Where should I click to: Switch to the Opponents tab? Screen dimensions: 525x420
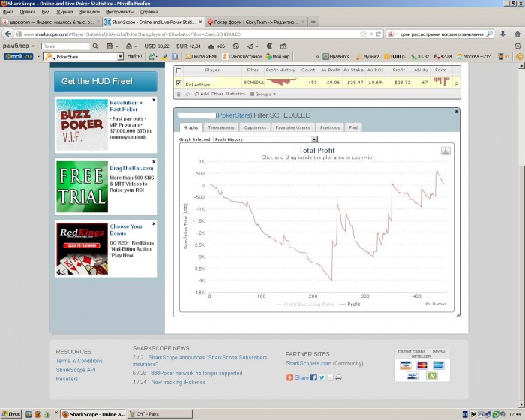pos(255,127)
